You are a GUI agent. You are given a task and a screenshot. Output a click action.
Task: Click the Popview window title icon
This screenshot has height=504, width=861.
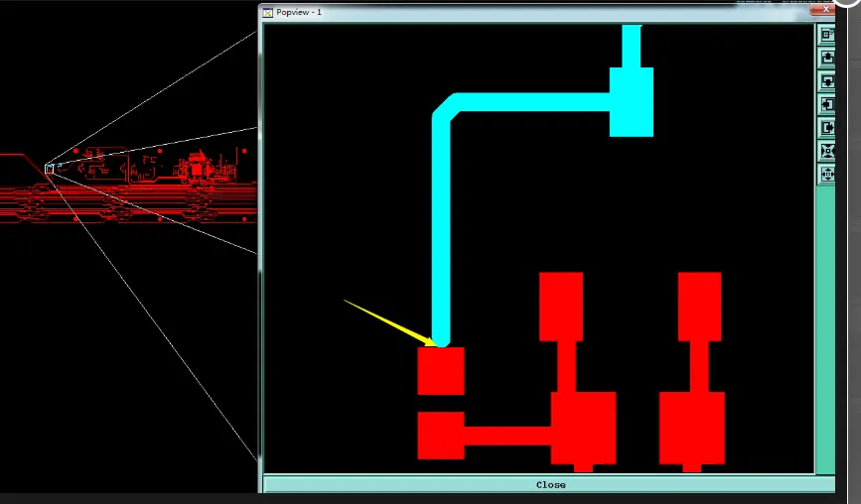[x=267, y=13]
